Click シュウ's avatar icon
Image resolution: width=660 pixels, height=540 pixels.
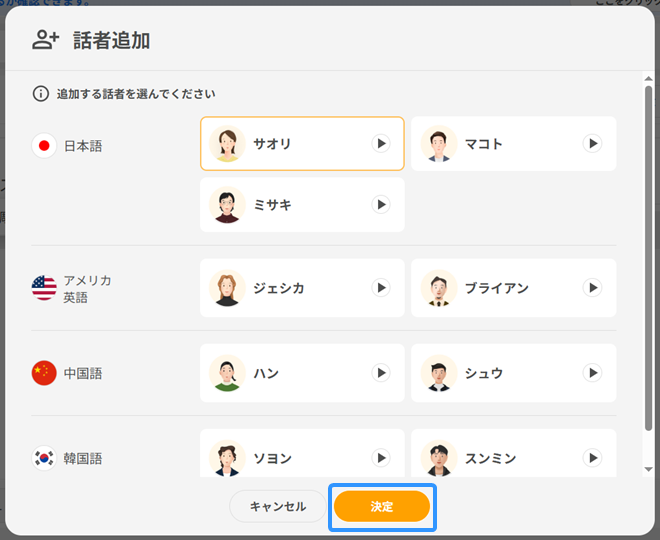pos(439,373)
